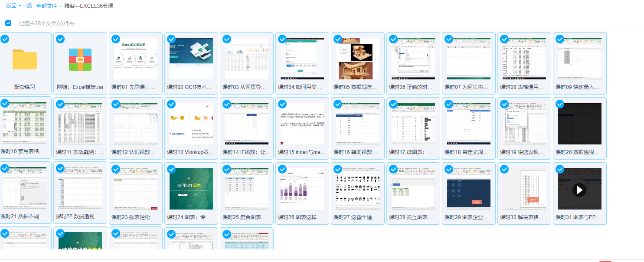The height and width of the screenshot is (262, 644).
Task: Open the 配套练习 folder icon
Action: click(25, 59)
